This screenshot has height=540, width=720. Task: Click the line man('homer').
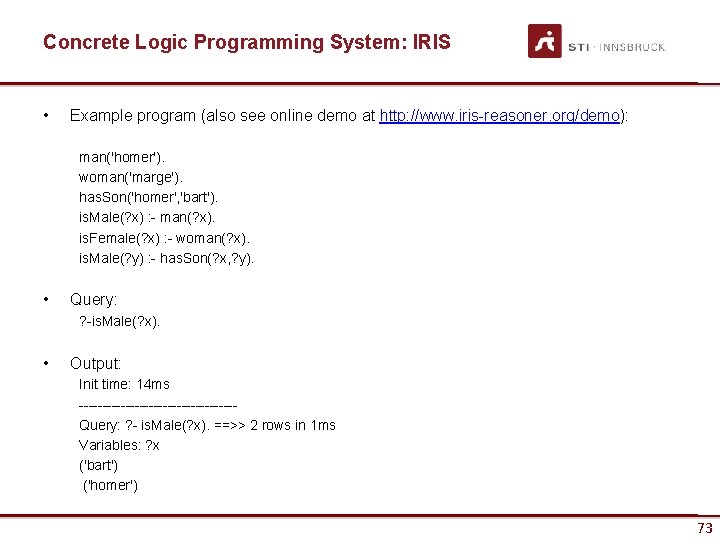pyautogui.click(x=122, y=157)
